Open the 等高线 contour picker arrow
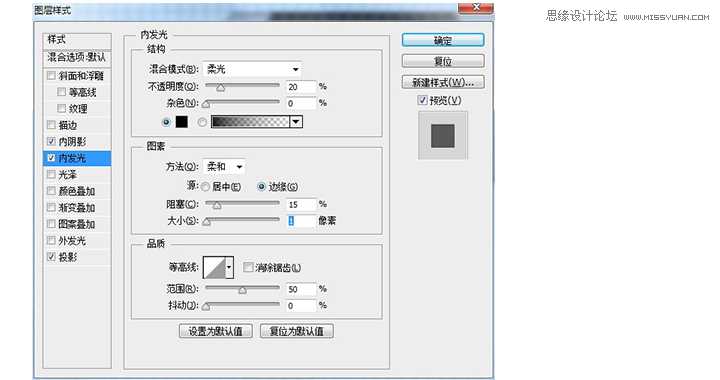Viewport: 720px width, 380px height. click(229, 268)
